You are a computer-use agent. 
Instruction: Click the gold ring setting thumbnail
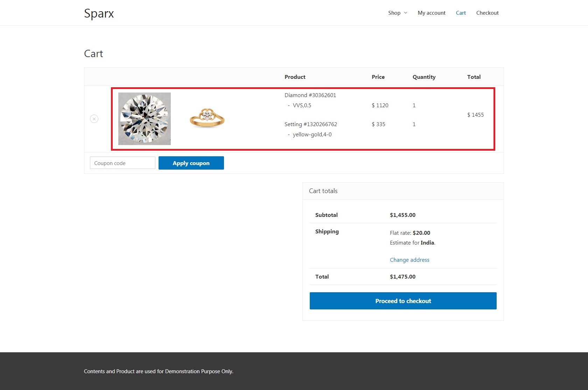pyautogui.click(x=207, y=118)
